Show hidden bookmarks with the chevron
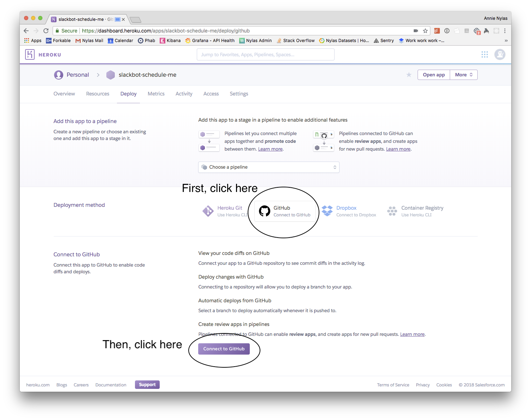 pyautogui.click(x=506, y=41)
